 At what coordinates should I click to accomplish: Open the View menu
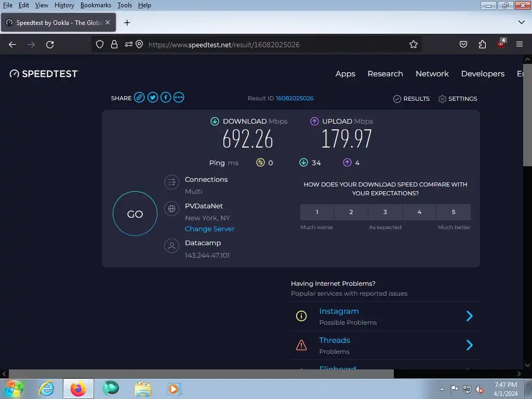point(42,5)
